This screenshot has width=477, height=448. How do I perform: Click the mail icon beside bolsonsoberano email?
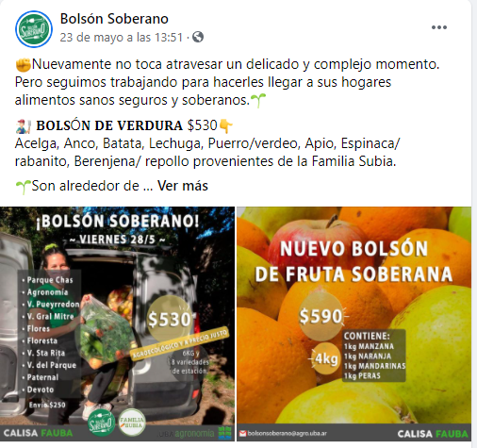[242, 434]
